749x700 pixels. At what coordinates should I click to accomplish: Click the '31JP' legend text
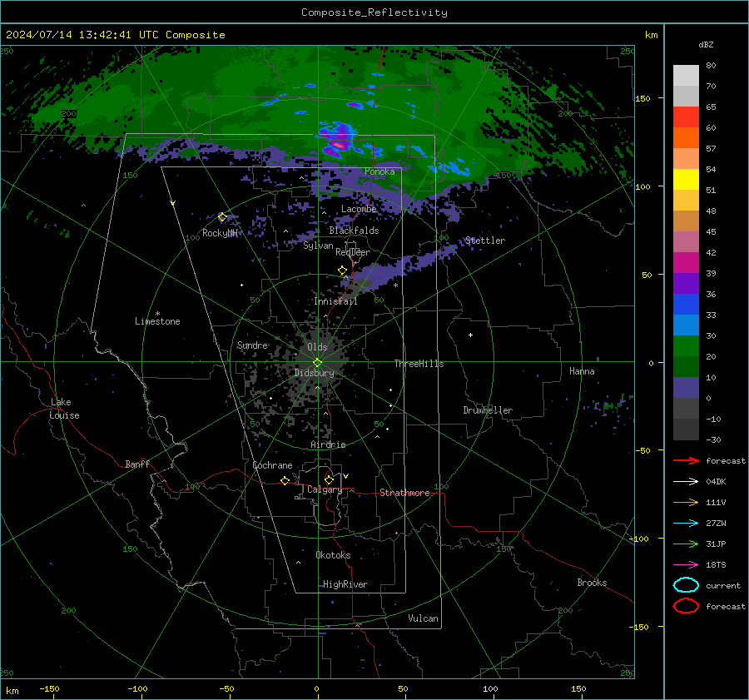716,544
